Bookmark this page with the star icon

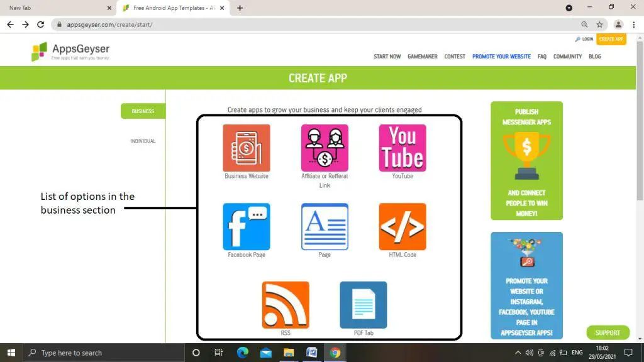[599, 25]
